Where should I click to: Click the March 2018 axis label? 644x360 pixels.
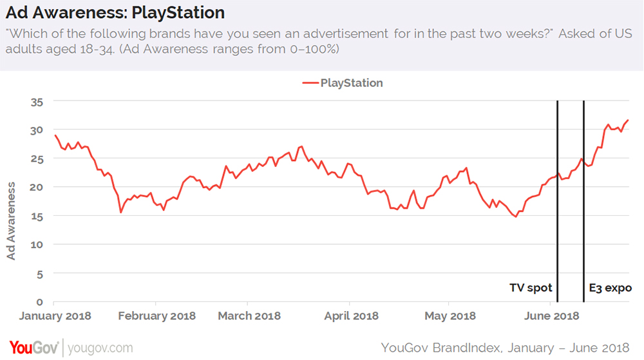pos(249,316)
